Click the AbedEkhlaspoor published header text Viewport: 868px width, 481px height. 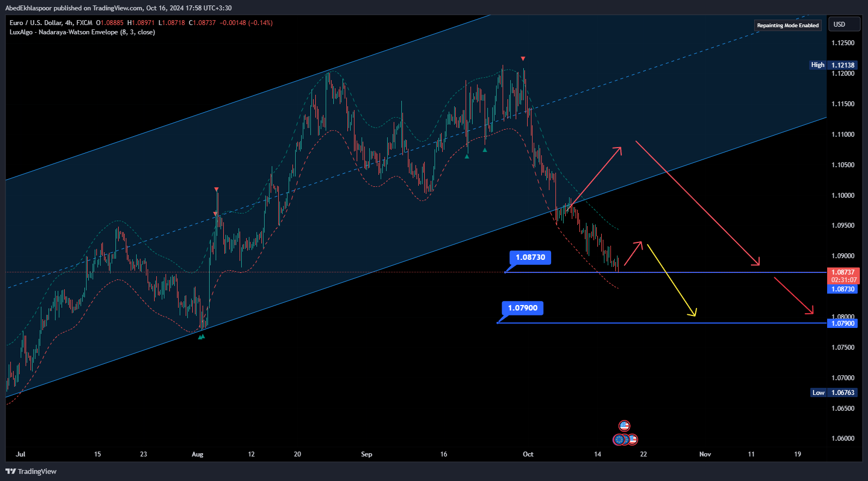[x=118, y=8]
